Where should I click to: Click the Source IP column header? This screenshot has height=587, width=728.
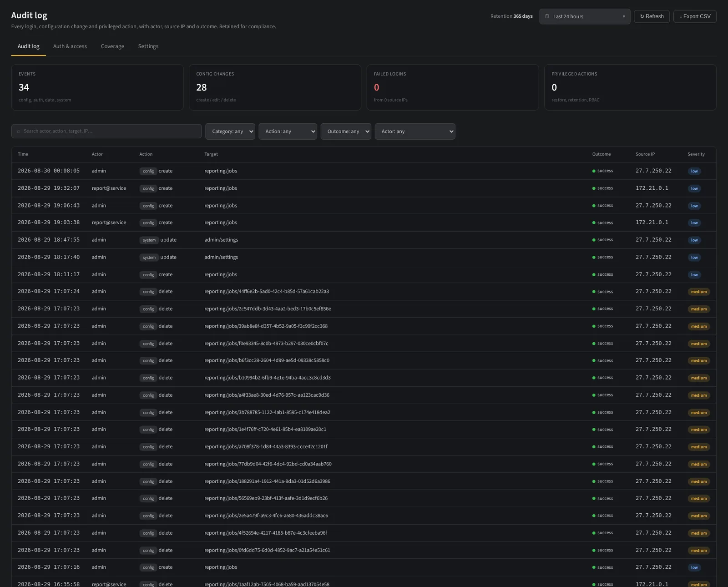645,154
